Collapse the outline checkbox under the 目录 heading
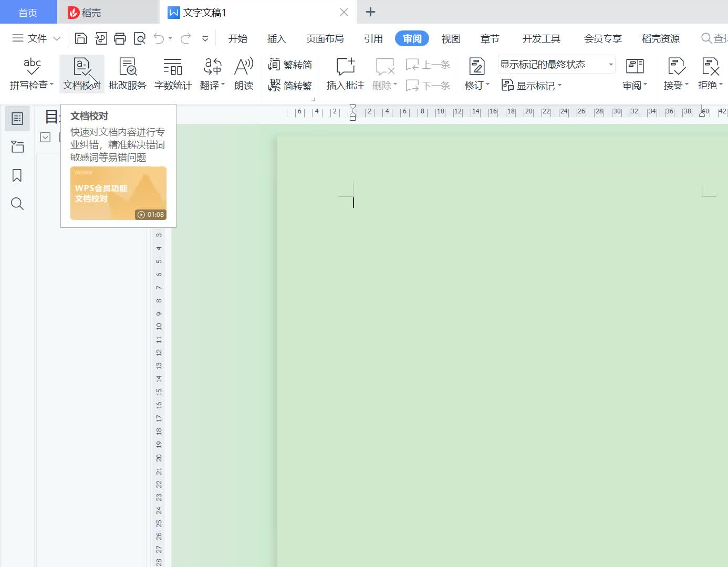This screenshot has height=567, width=728. [46, 138]
